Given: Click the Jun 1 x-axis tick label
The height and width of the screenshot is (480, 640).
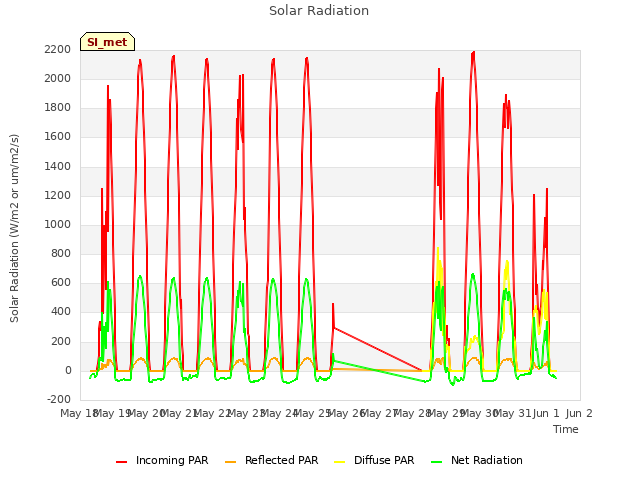Looking at the screenshot, I should click(x=546, y=413).
